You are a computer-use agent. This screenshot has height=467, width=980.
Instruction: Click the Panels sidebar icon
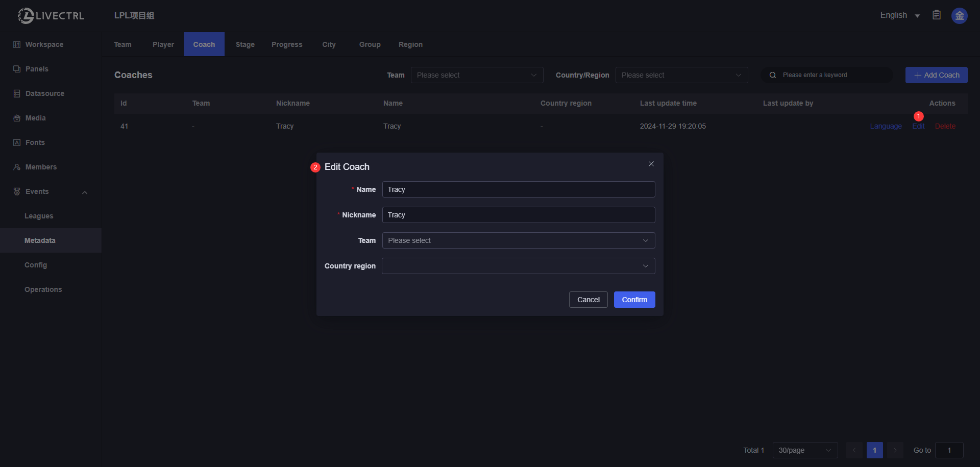17,69
